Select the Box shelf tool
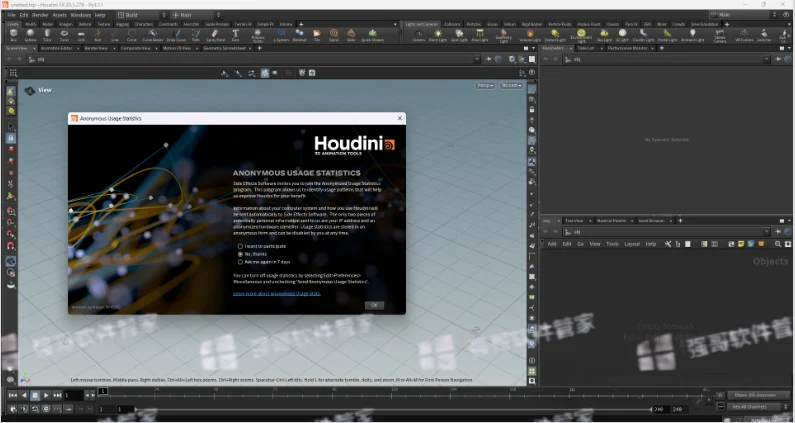 click(14, 34)
